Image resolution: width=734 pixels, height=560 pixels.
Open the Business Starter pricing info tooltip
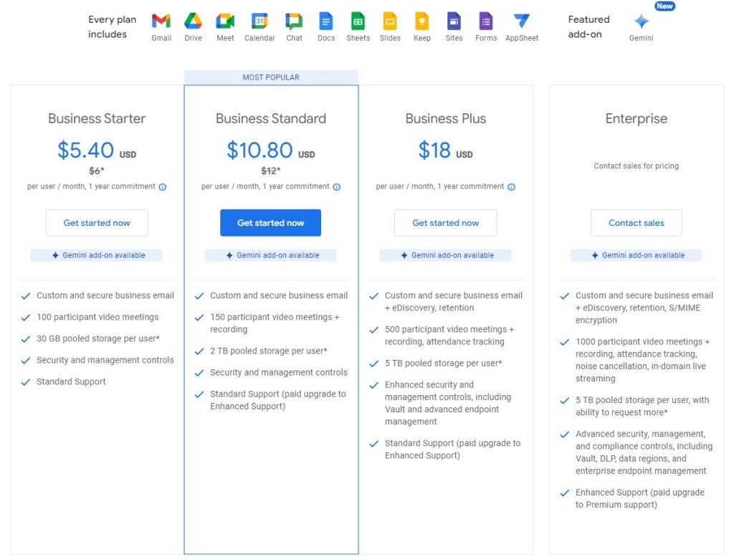point(162,186)
